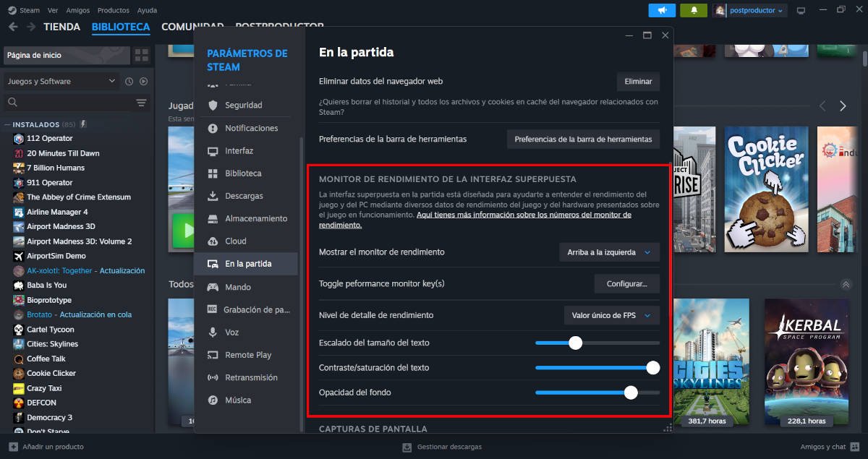Click the Steam announcements megaphone icon
Image resolution: width=868 pixels, height=459 pixels.
[662, 10]
